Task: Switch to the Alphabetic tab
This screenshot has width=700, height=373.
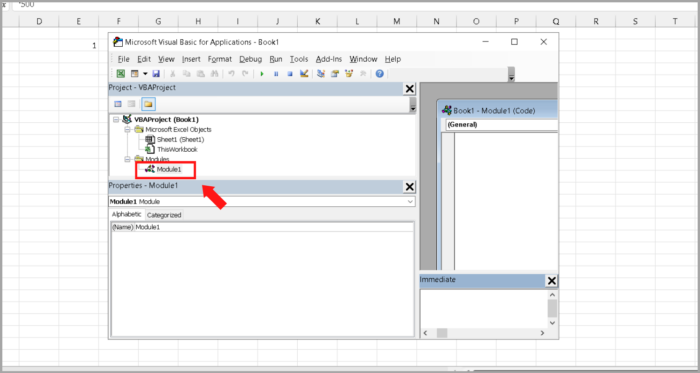Action: pyautogui.click(x=126, y=215)
